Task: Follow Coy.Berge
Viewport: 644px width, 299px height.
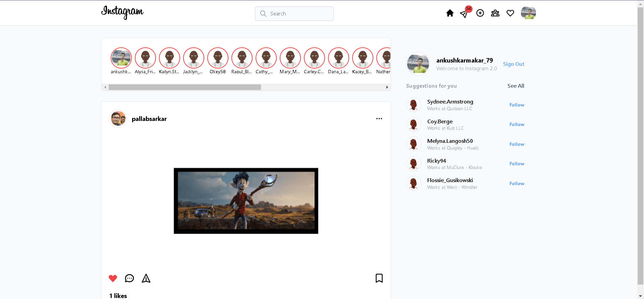Action: (x=517, y=124)
